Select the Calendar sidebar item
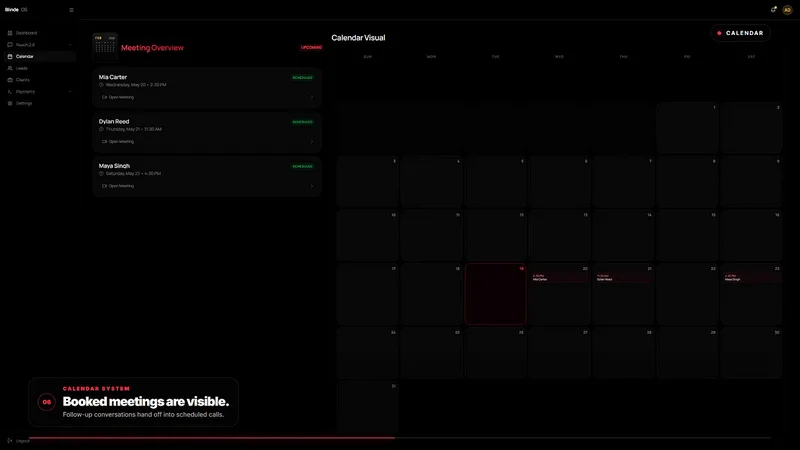800x450 pixels. pos(40,57)
